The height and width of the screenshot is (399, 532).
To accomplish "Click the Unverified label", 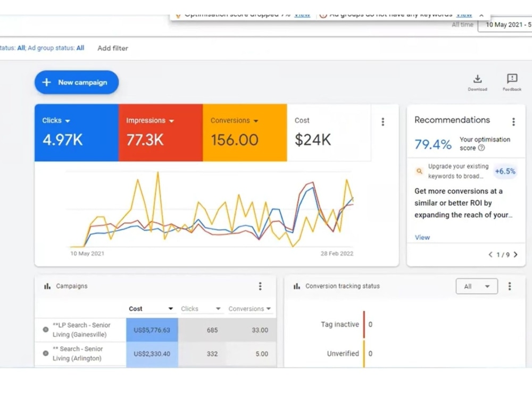I will (343, 354).
